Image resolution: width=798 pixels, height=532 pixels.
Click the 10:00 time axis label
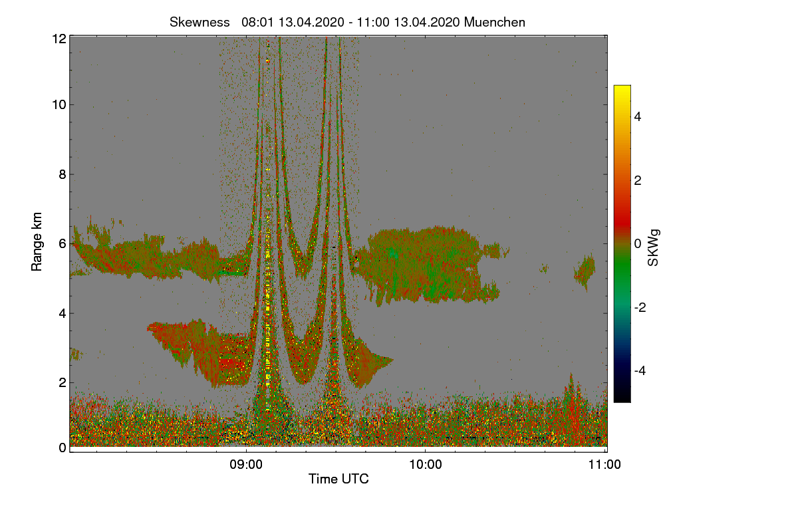tap(426, 465)
